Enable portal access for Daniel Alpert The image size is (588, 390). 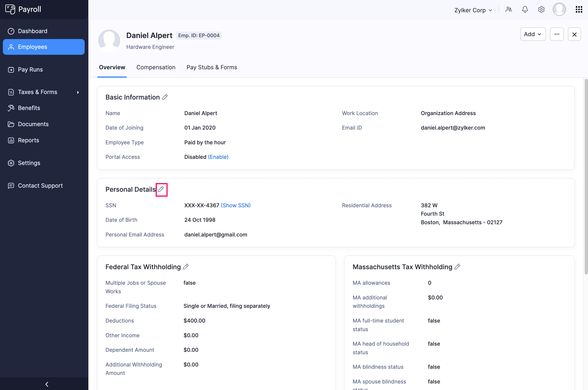click(x=218, y=157)
